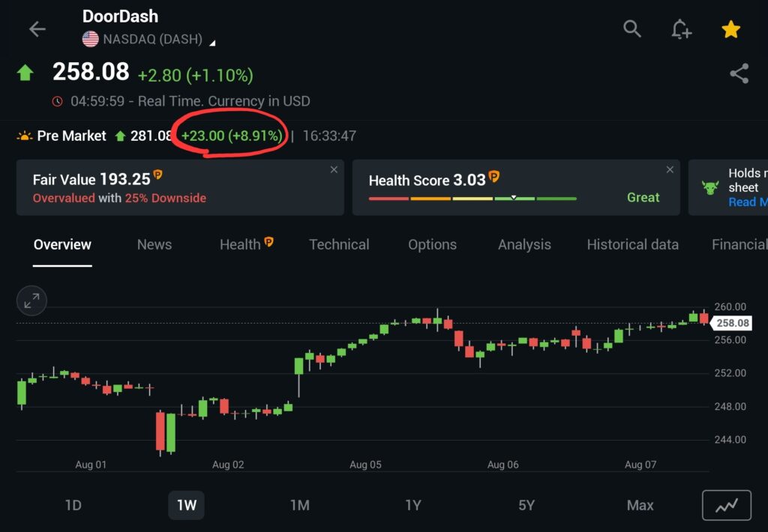Tap the clock icon beside 04:59:59
This screenshot has height=532, width=768.
57,101
